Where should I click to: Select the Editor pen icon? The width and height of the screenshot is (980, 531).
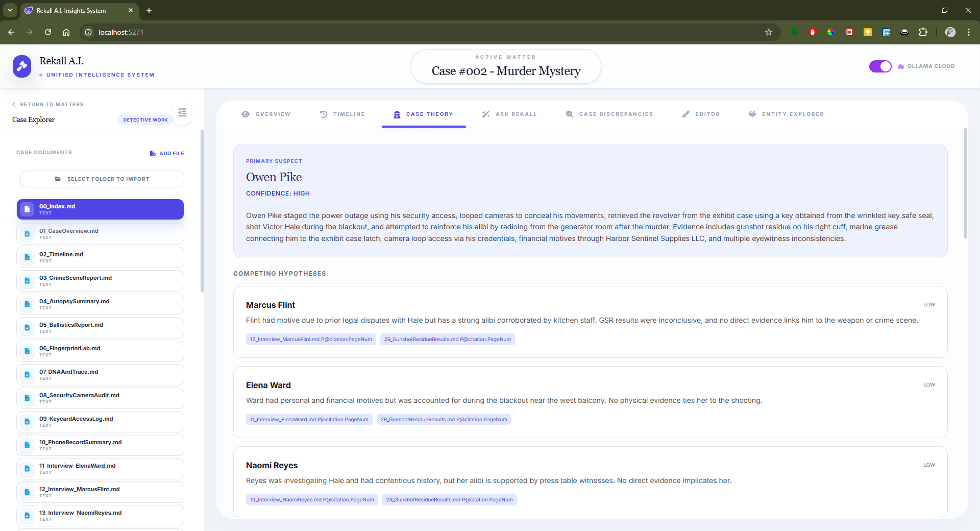click(687, 114)
